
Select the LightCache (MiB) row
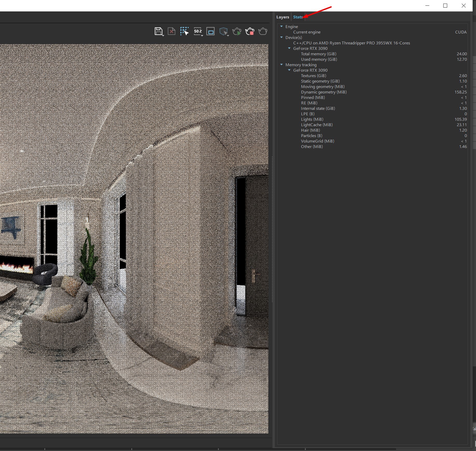(373, 125)
